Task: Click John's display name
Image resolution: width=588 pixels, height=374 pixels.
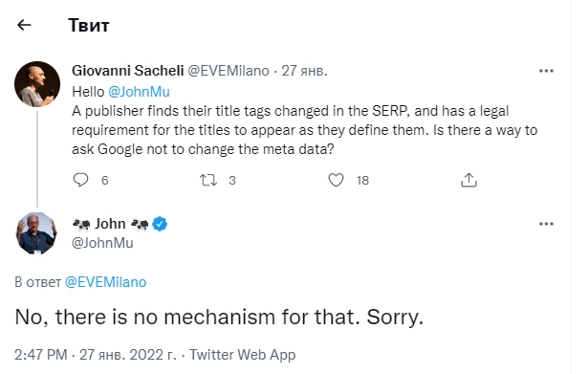Action: click(110, 224)
